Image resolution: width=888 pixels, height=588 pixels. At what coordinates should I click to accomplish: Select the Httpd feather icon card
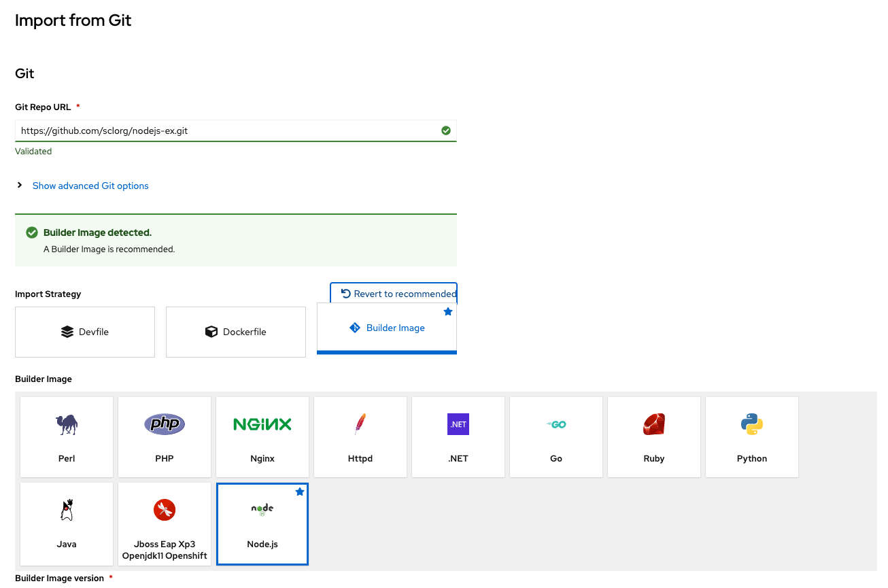click(x=360, y=437)
